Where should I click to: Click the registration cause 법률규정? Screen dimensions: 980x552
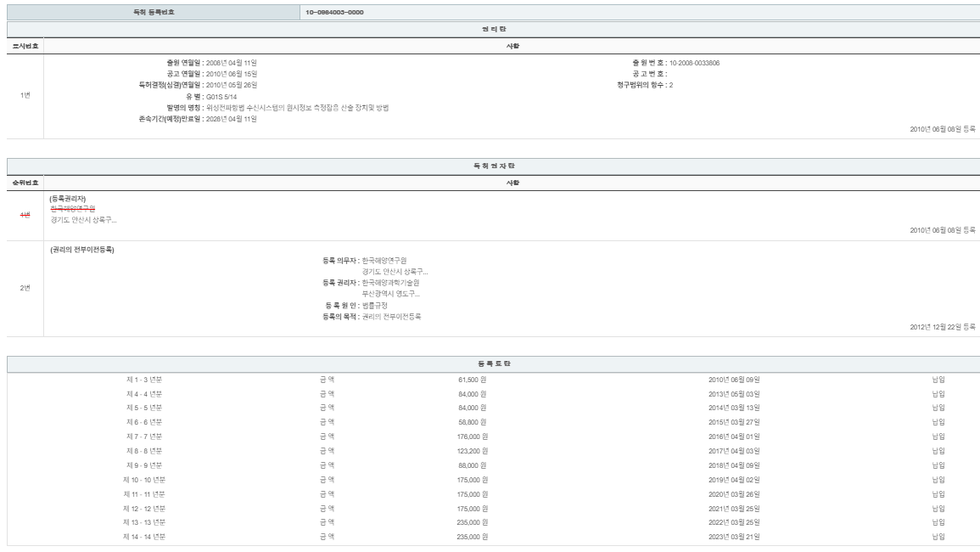375,305
